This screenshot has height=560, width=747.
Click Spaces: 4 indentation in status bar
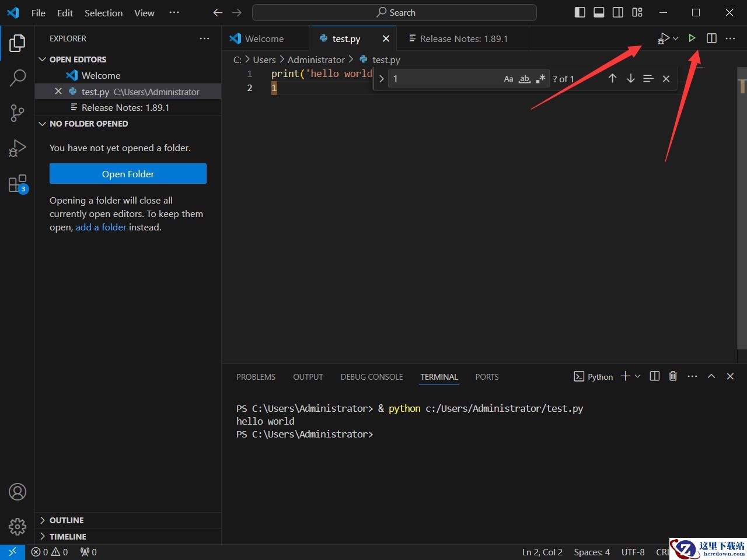click(592, 552)
